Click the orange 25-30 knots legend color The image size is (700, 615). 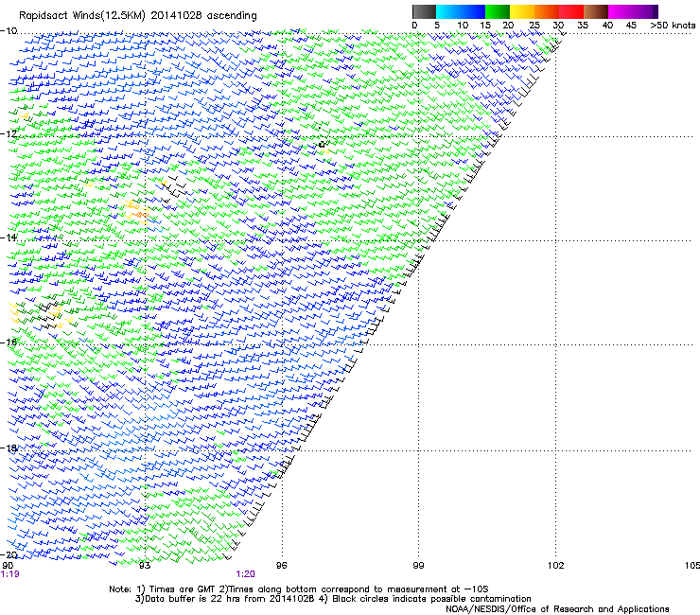(547, 11)
